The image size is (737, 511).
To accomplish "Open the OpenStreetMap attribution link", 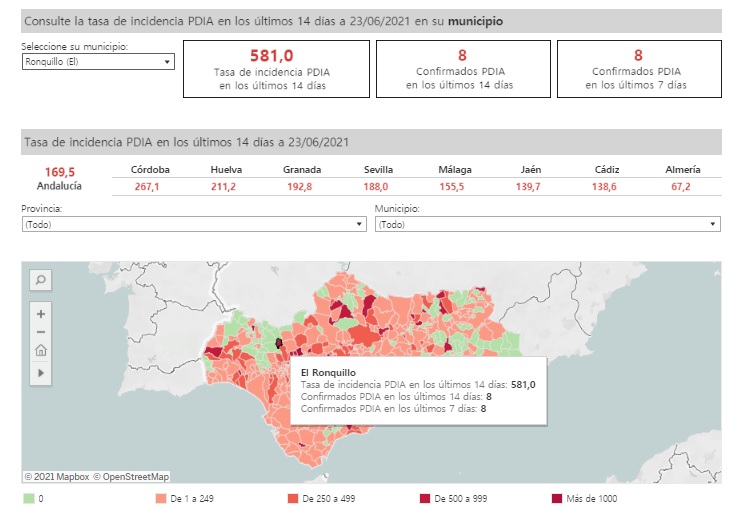I will (x=132, y=477).
